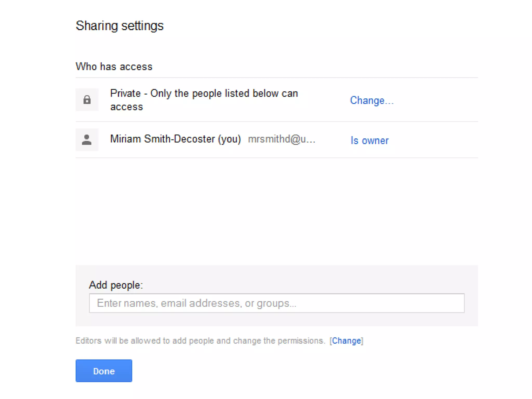Open the Change... link for Private access
The height and width of the screenshot is (399, 532).
[371, 101]
